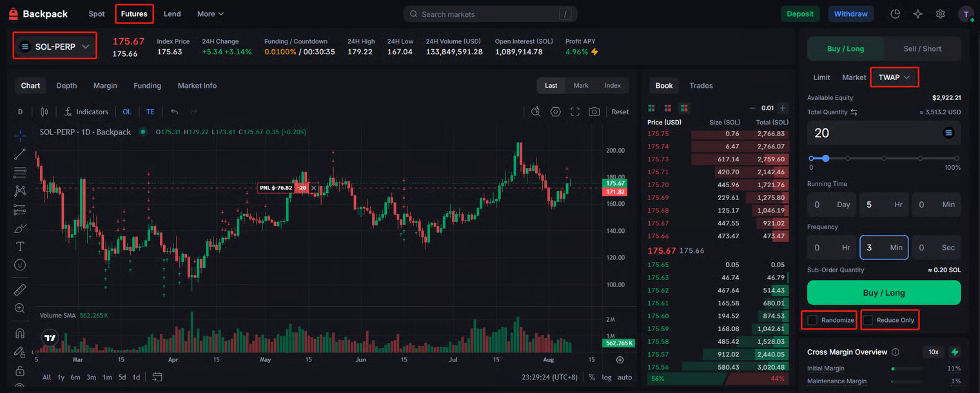Viewport: 980px width, 393px height.
Task: Click the green Deposit button
Action: pos(799,14)
